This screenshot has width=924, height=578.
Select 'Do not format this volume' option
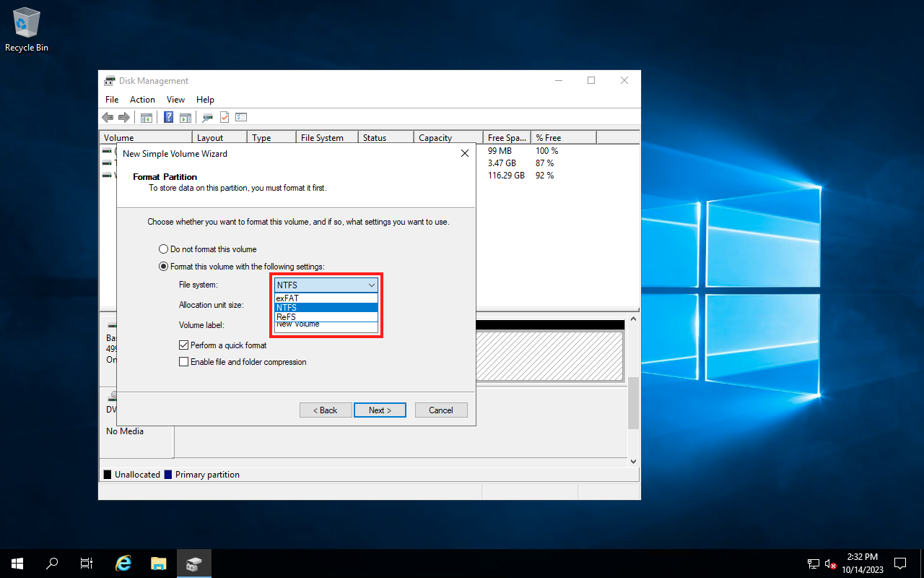pyautogui.click(x=207, y=249)
